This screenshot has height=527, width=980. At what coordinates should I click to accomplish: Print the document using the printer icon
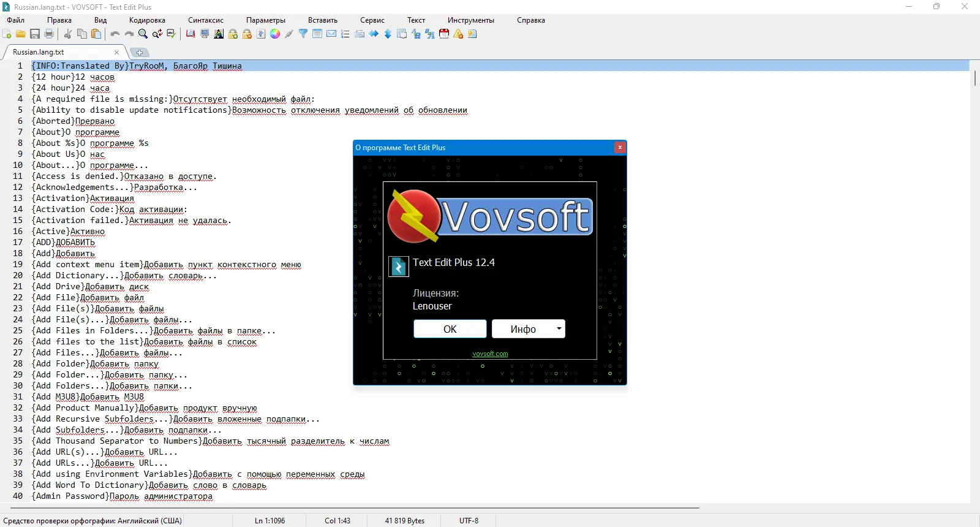tap(49, 34)
